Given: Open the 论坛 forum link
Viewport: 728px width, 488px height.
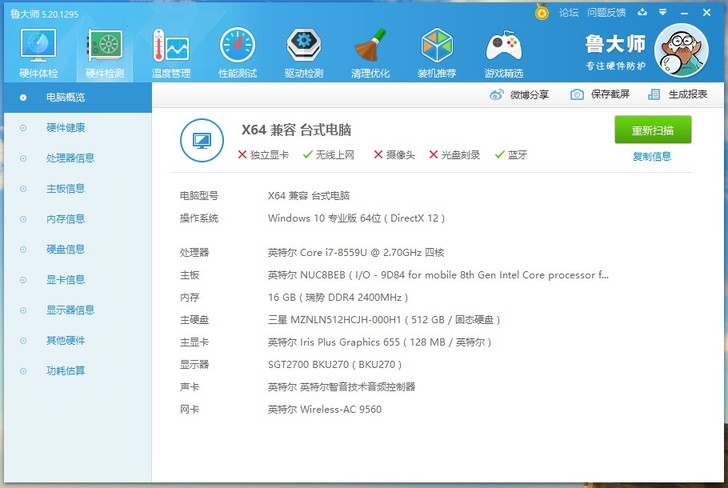Looking at the screenshot, I should (568, 13).
